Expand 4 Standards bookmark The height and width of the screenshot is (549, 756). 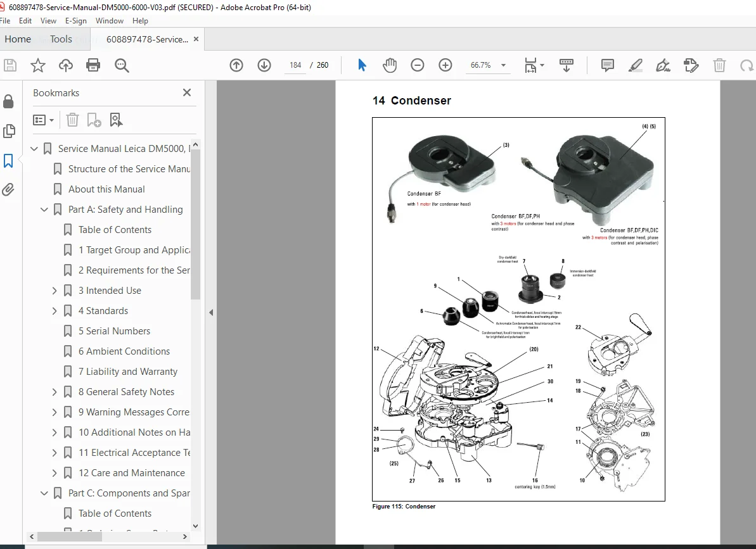[54, 311]
